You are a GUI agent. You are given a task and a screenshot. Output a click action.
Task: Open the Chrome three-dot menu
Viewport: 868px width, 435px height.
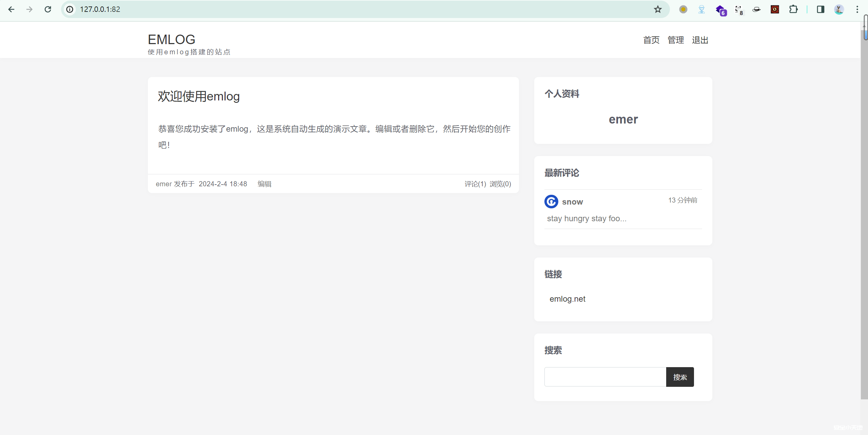(857, 9)
